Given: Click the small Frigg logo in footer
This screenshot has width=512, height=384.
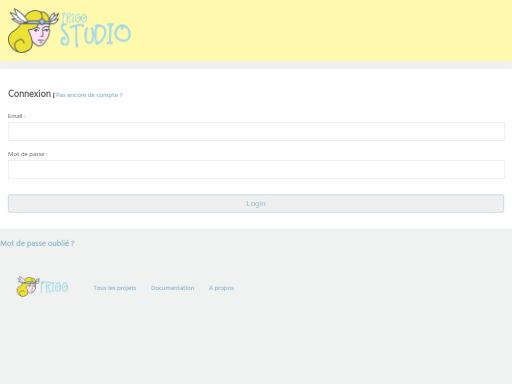Looking at the screenshot, I should point(42,287).
